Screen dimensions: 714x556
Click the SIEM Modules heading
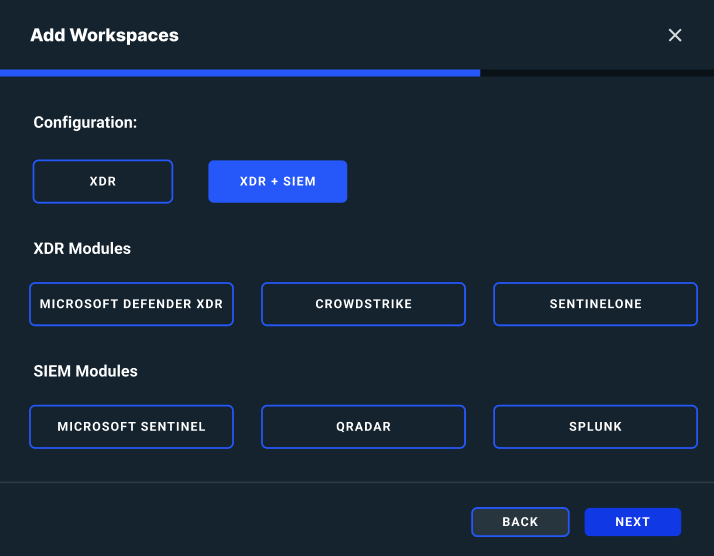click(85, 371)
